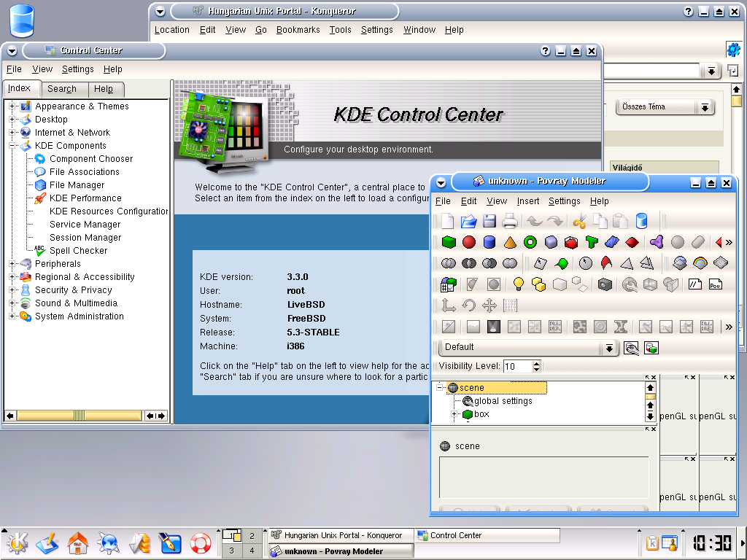747x560 pixels.
Task: Click the Visibility Level input field
Action: pyautogui.click(x=517, y=366)
